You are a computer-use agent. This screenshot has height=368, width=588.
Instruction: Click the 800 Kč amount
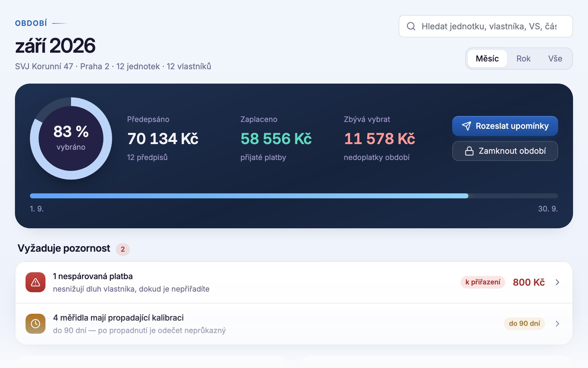point(529,282)
